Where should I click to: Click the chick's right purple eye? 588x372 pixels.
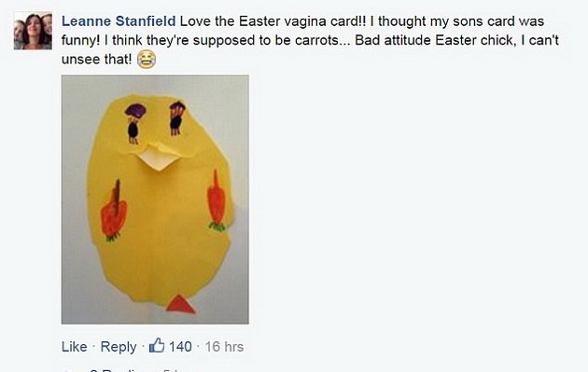coord(176,117)
